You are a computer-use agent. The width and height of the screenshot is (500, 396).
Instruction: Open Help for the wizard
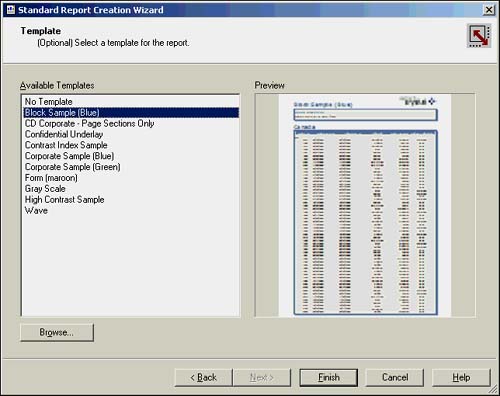coord(461,377)
